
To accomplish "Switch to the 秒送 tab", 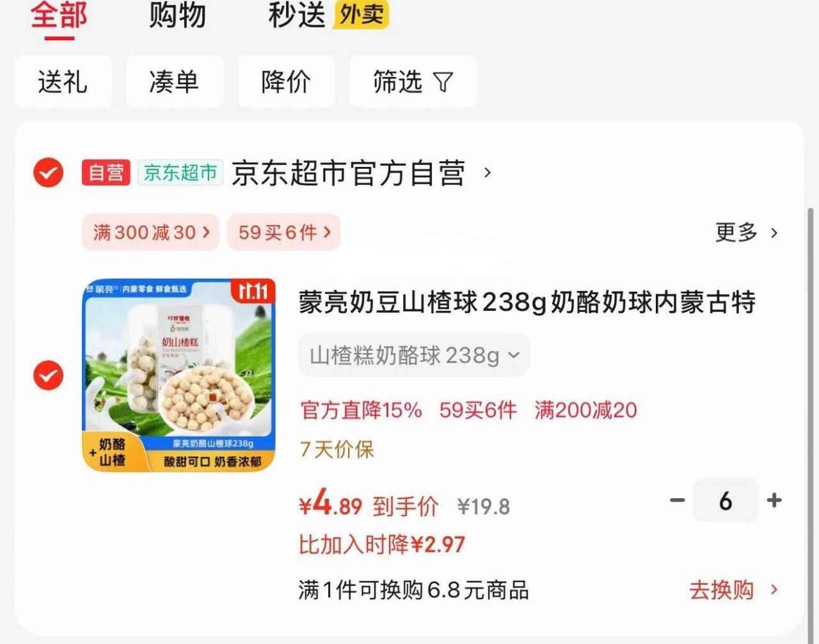I will [x=297, y=15].
